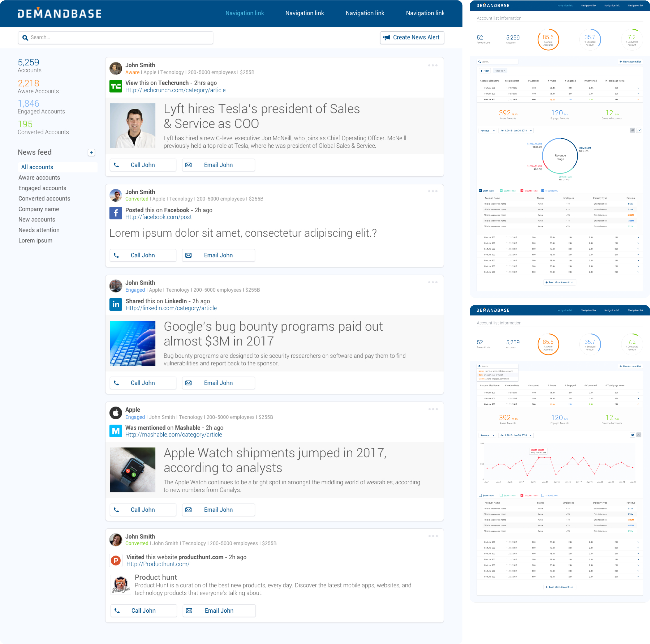This screenshot has width=650, height=644.
Task: Open date range dropdown above line chart
Action: click(516, 435)
